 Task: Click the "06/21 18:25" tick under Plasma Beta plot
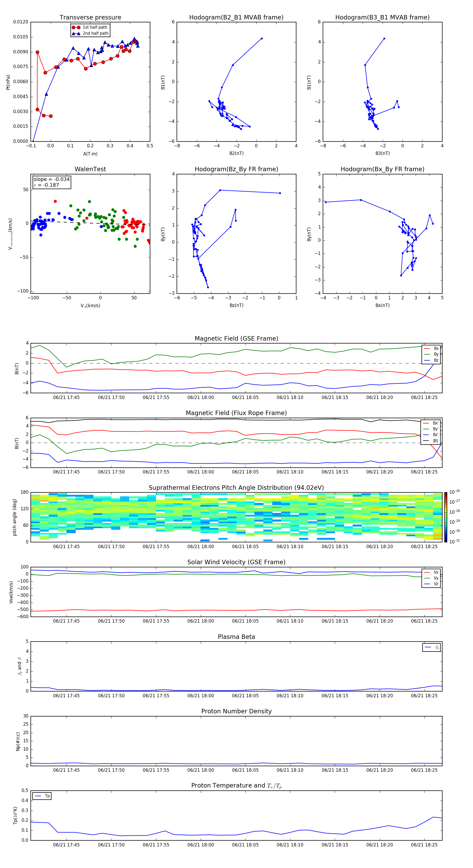(424, 695)
